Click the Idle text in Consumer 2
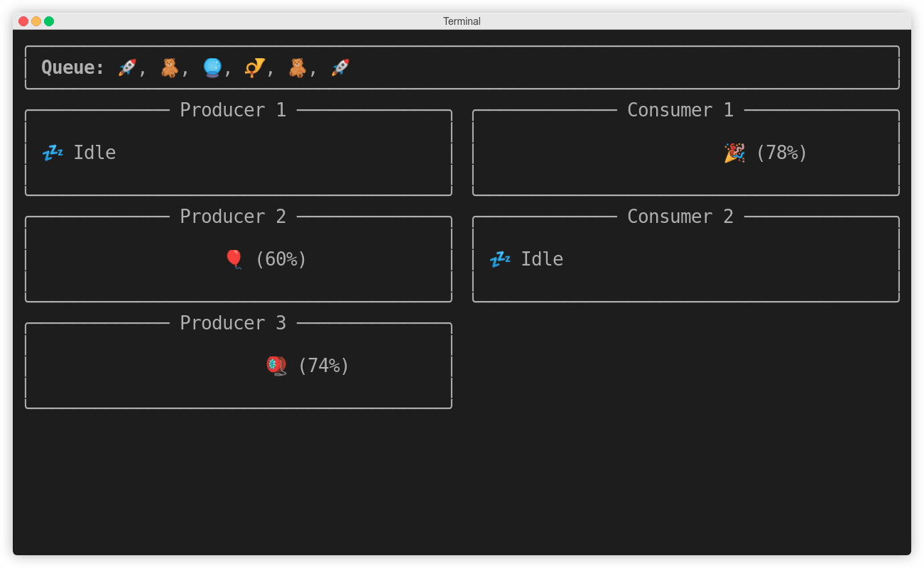The width and height of the screenshot is (924, 568). (542, 258)
